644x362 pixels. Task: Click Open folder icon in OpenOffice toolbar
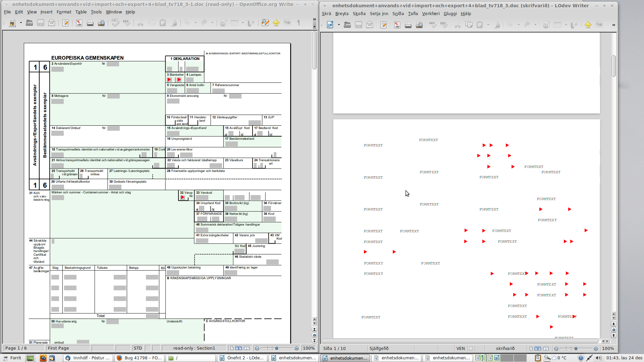29,23
